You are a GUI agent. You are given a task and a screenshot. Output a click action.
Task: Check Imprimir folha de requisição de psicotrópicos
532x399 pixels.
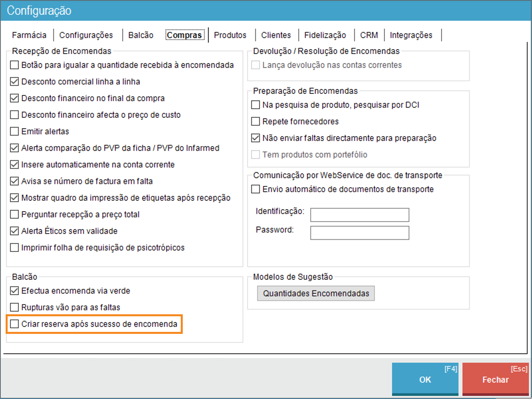[14, 248]
